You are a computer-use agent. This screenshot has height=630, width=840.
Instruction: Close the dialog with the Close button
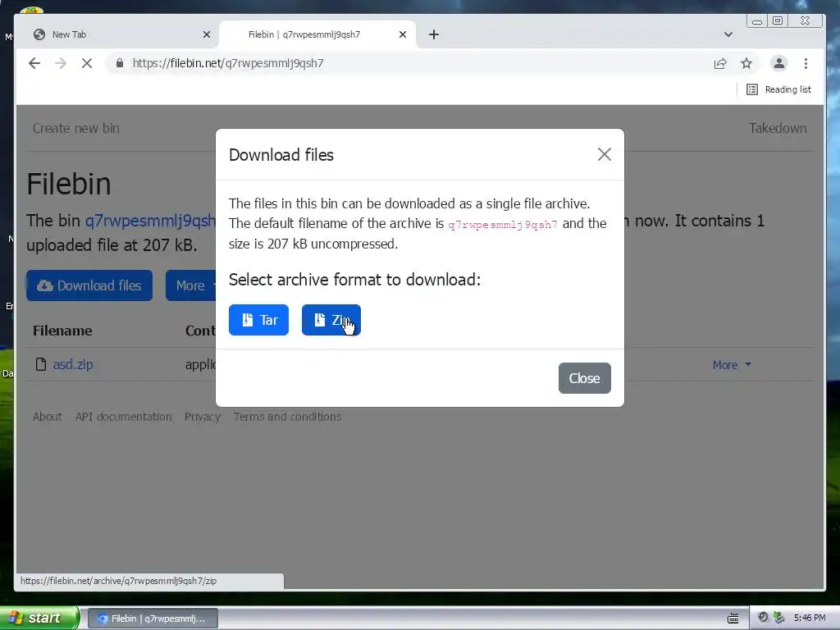584,378
